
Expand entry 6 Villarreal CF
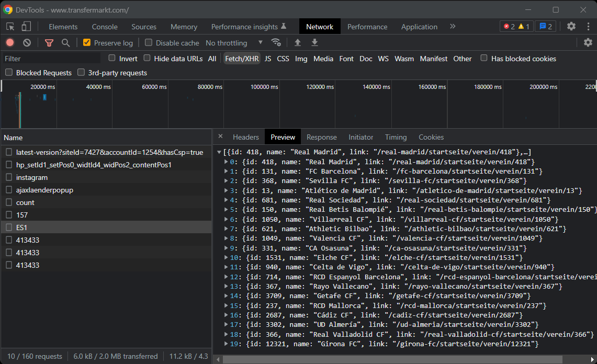tap(226, 219)
